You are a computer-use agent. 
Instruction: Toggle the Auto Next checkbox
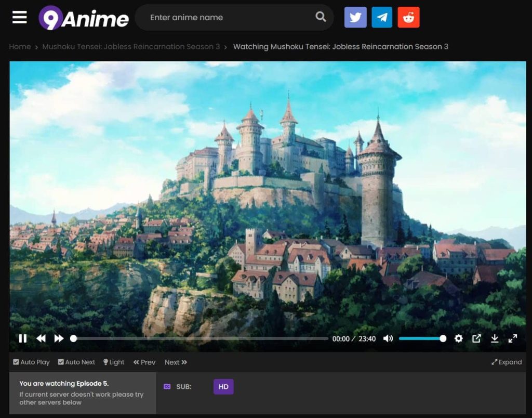[x=76, y=362]
